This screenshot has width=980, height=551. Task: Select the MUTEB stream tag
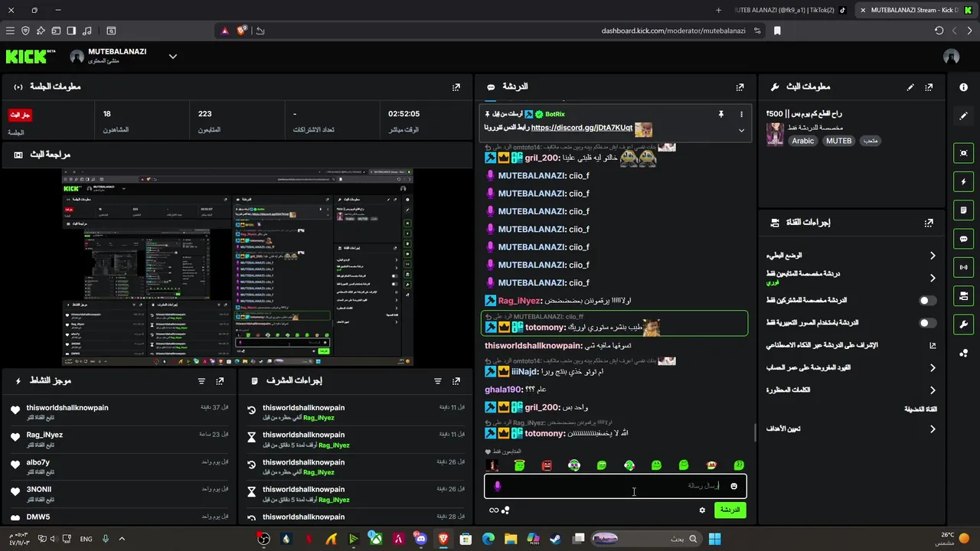[838, 141]
